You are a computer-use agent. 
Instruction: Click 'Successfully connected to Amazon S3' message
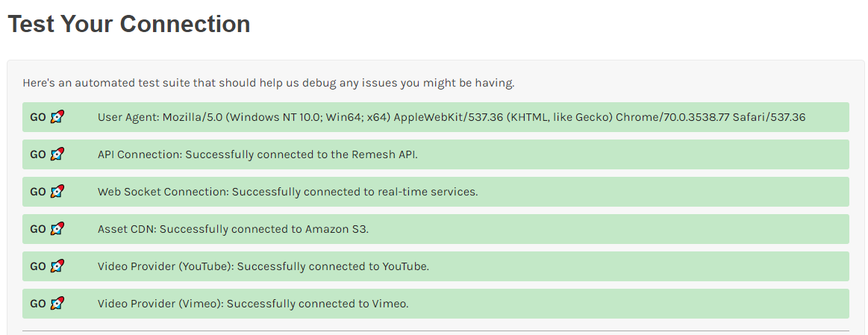[x=264, y=229]
